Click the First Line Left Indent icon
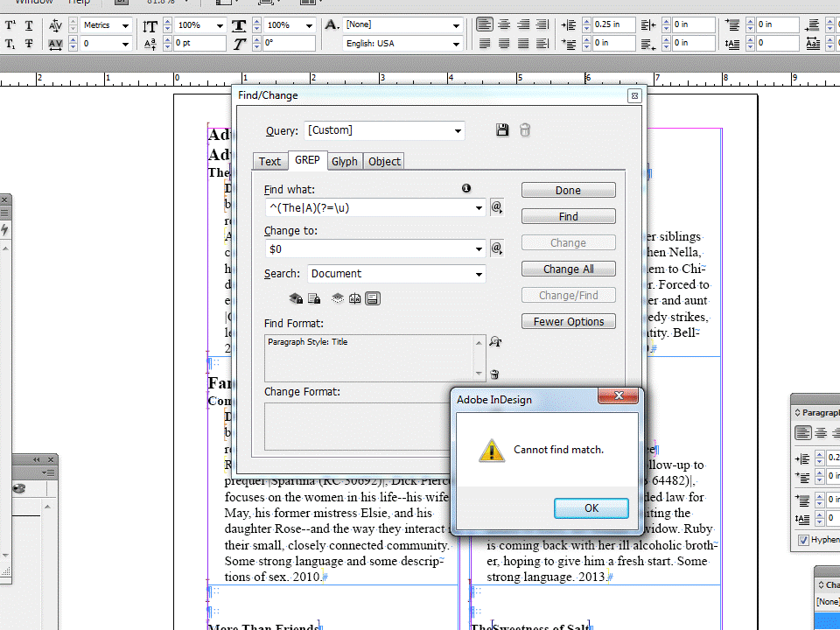The width and height of the screenshot is (840, 630). click(569, 44)
